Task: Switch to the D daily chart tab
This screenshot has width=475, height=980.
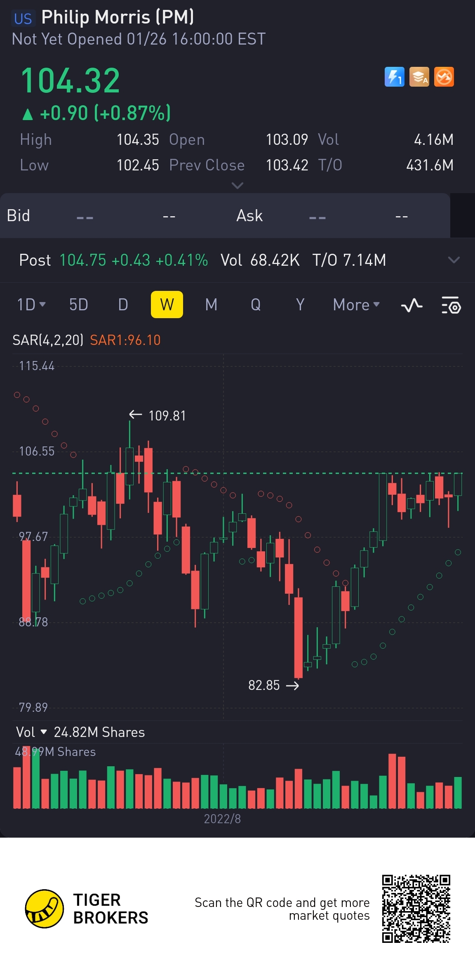Action: 123,305
